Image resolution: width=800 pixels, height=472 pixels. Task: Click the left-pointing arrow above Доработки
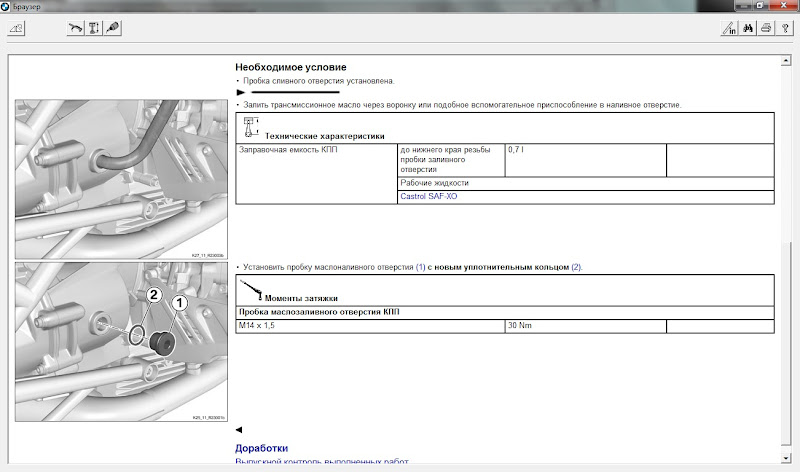click(238, 429)
